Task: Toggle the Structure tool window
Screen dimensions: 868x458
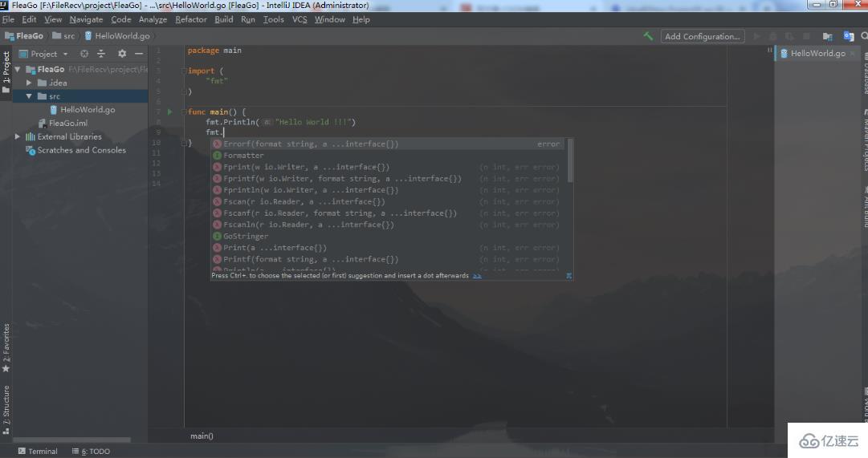Action: point(6,408)
